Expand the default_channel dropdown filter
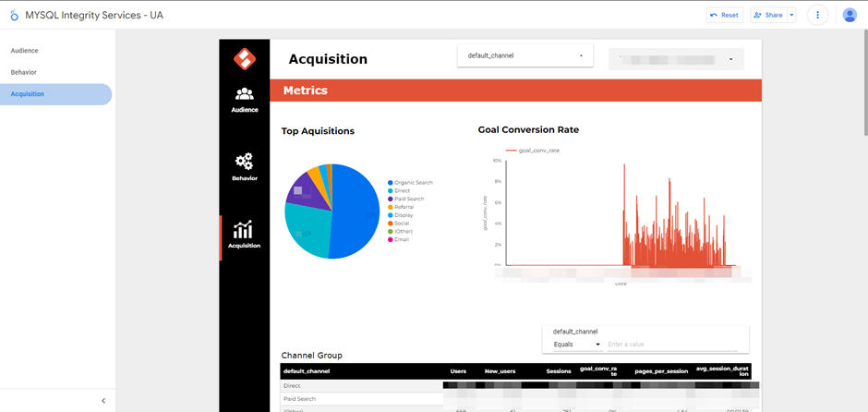The height and width of the screenshot is (412, 868). click(524, 55)
